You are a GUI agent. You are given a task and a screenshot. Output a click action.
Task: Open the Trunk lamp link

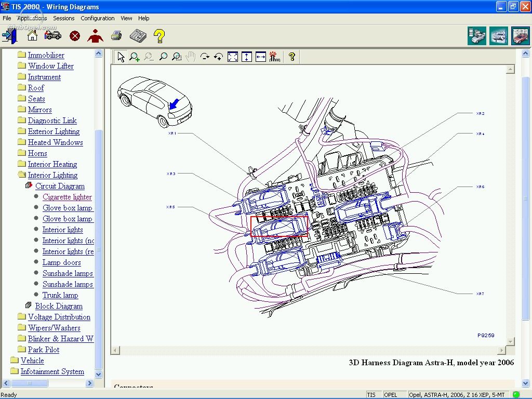[60, 295]
